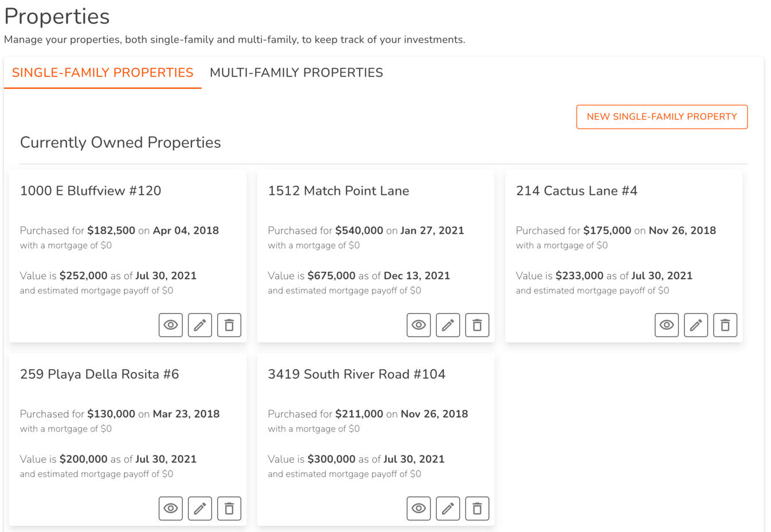
Task: Select the Single-Family Properties tab
Action: point(103,73)
